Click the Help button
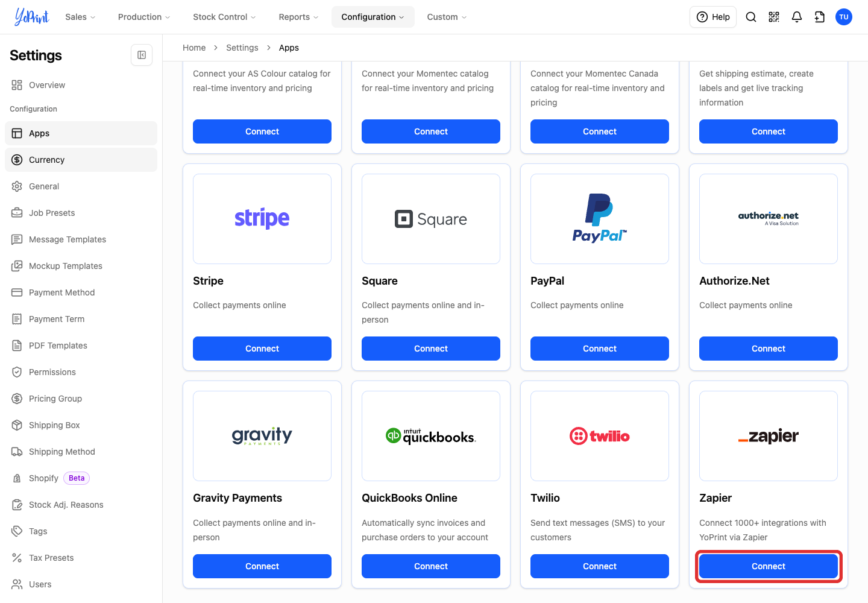 tap(713, 17)
